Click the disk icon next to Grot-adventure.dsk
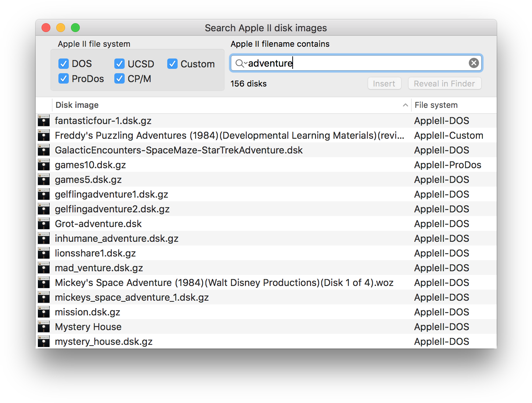The image size is (532, 403). 44,224
